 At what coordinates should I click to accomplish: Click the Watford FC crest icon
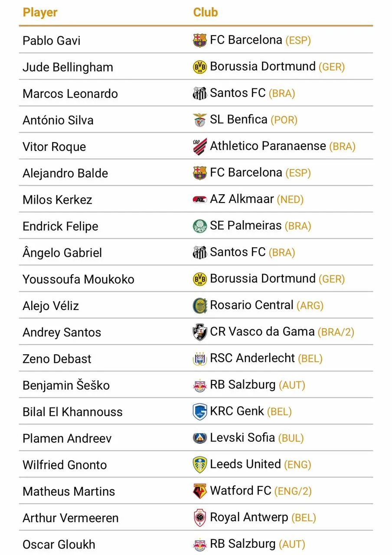click(200, 491)
